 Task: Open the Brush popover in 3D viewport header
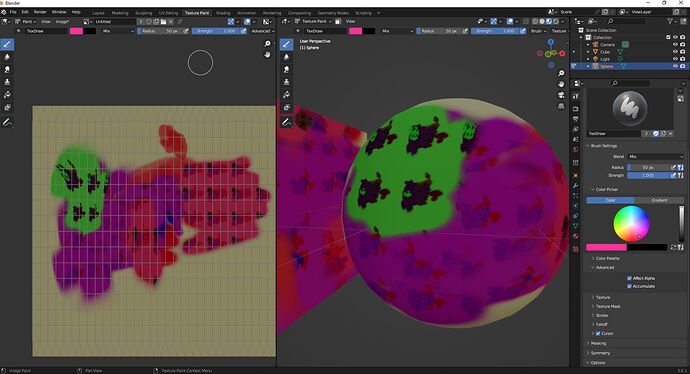click(538, 31)
